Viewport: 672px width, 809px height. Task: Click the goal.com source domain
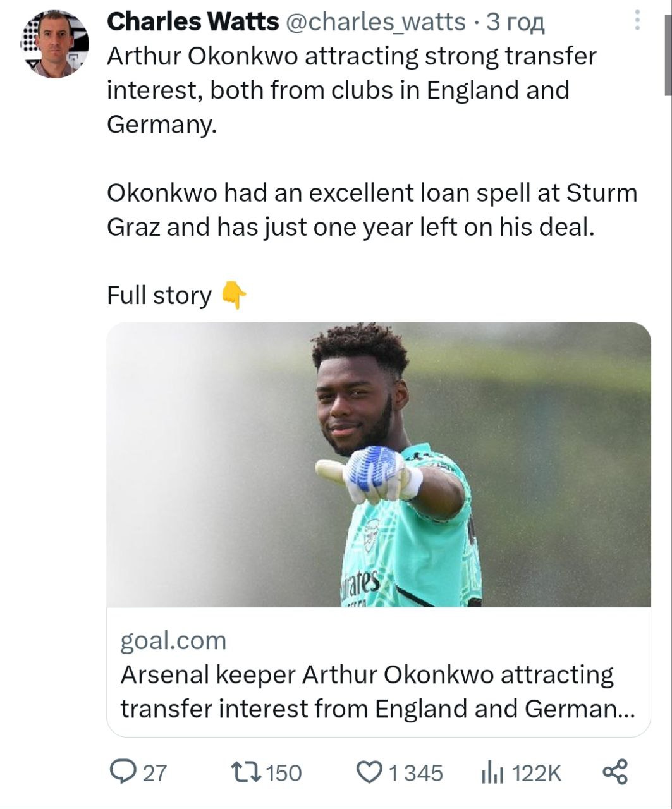coord(173,640)
